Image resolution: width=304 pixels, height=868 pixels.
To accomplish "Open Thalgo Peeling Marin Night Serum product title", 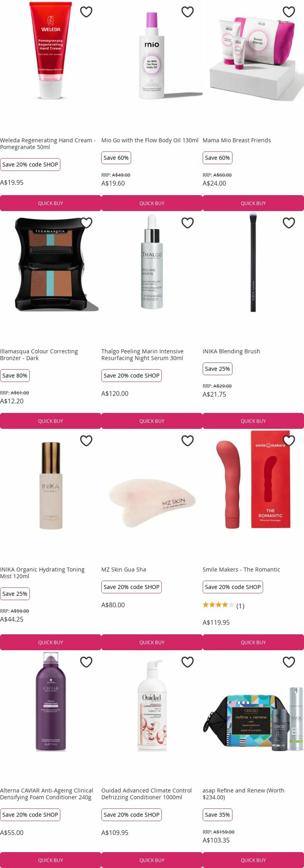I will [142, 354].
